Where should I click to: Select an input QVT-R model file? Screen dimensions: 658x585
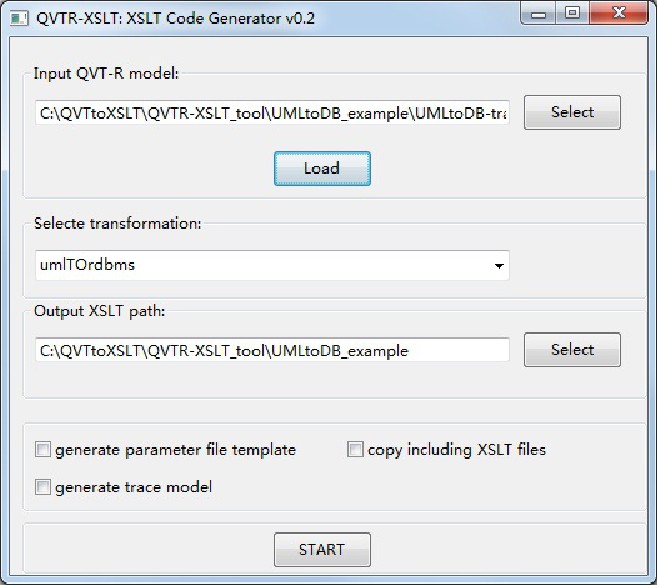pos(572,112)
